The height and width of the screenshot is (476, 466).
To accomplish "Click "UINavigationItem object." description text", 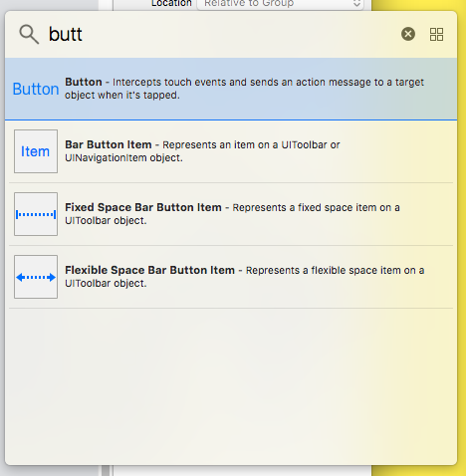I will click(x=123, y=158).
